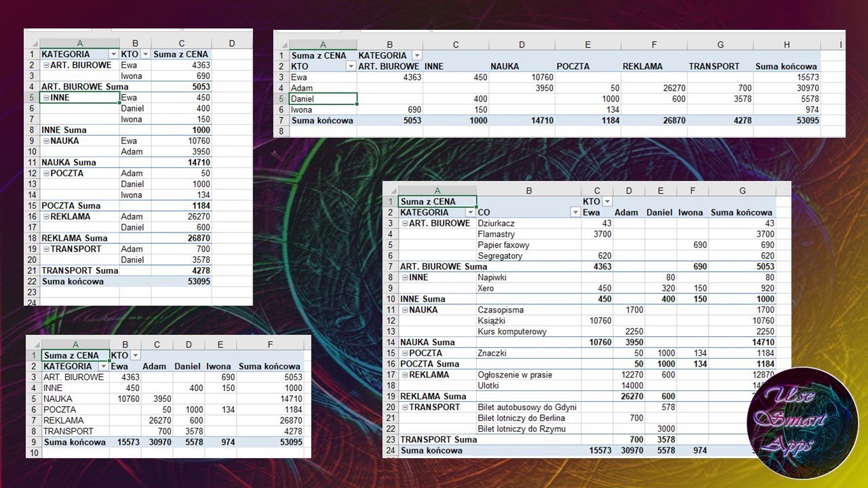Select the 14000 value for Ulotki
This screenshot has height=488, width=868.
pyautogui.click(x=629, y=386)
